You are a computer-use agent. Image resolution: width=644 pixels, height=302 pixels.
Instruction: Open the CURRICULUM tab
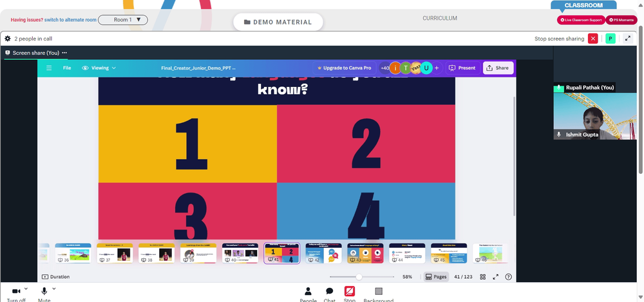click(x=439, y=18)
